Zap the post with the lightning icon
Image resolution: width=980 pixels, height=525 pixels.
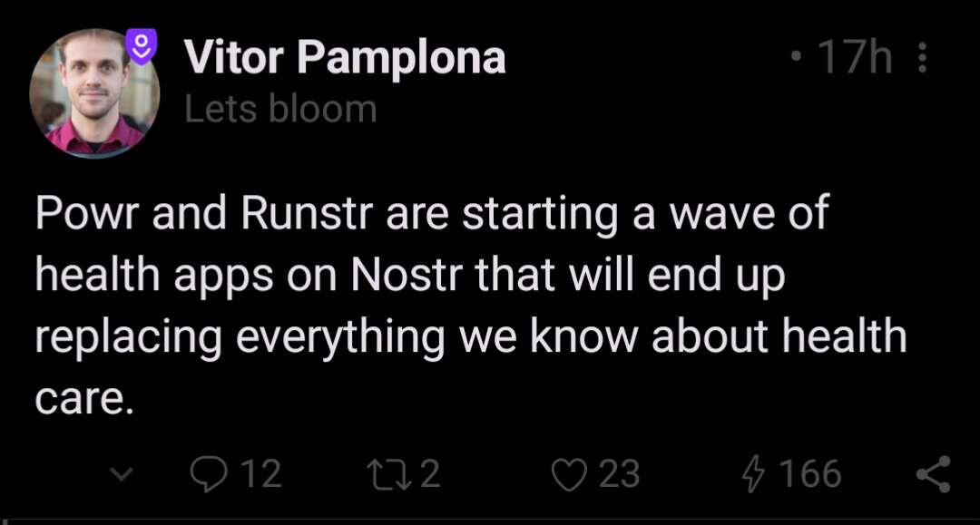click(x=754, y=474)
